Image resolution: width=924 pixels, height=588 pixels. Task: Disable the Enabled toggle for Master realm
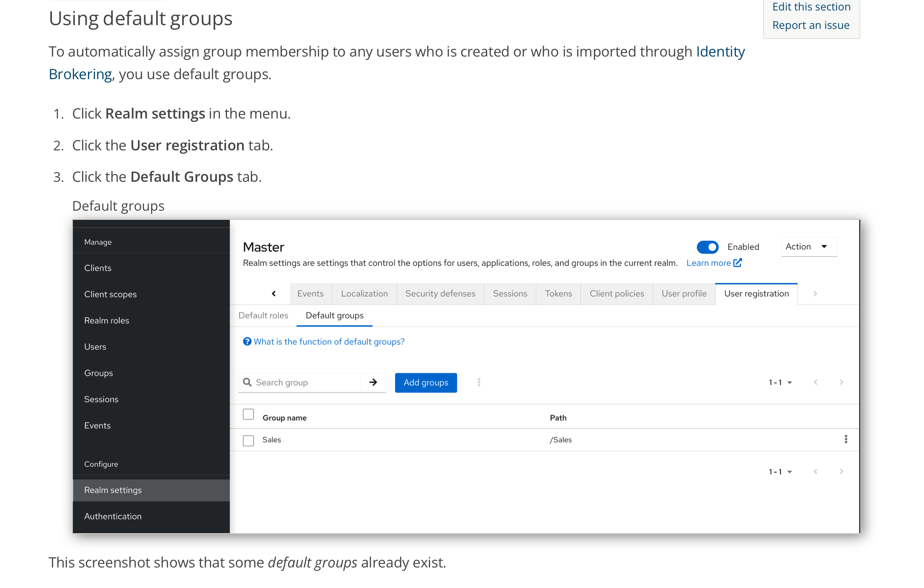coord(707,247)
